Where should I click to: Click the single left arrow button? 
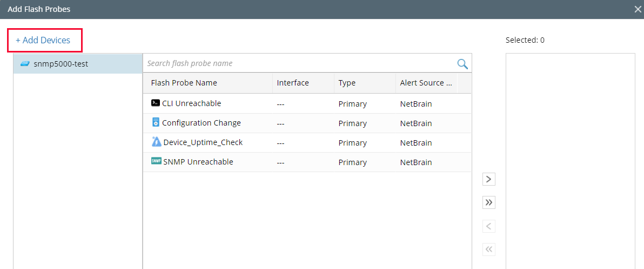pos(489,226)
